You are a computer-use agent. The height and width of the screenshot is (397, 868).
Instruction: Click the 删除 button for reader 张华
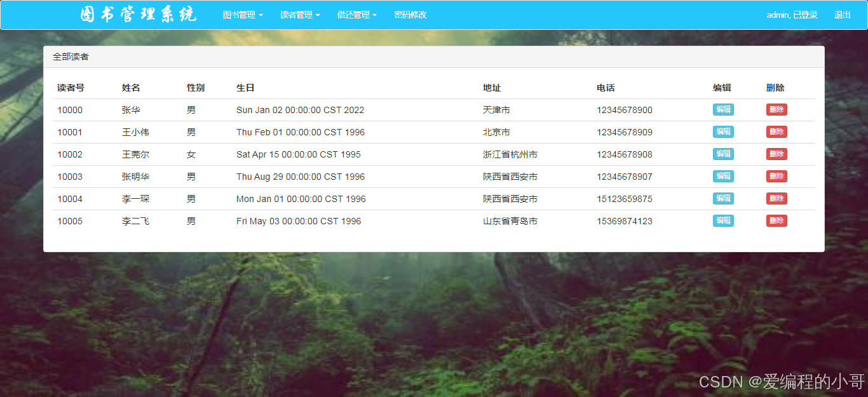pos(776,109)
